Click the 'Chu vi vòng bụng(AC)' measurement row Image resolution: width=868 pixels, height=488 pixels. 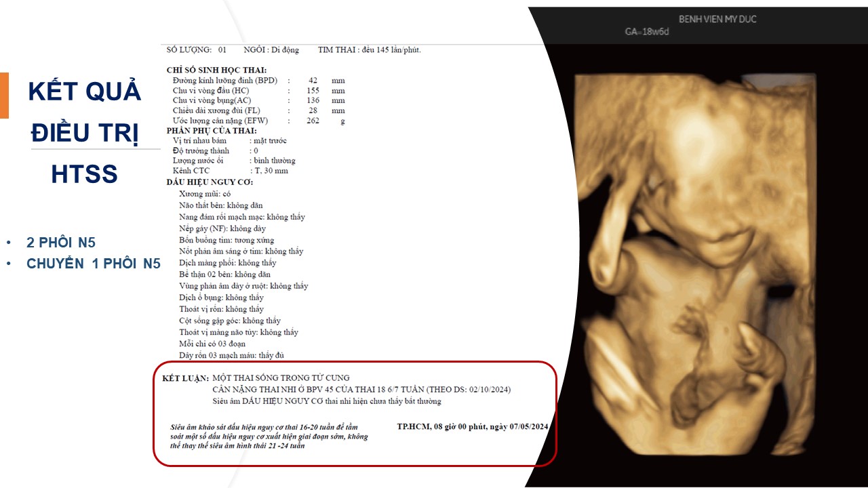point(208,100)
